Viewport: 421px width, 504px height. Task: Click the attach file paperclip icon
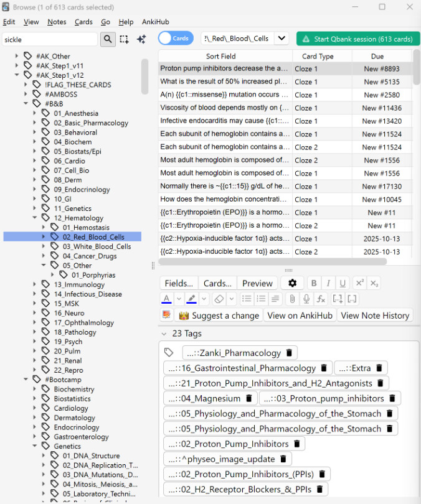coord(291,299)
